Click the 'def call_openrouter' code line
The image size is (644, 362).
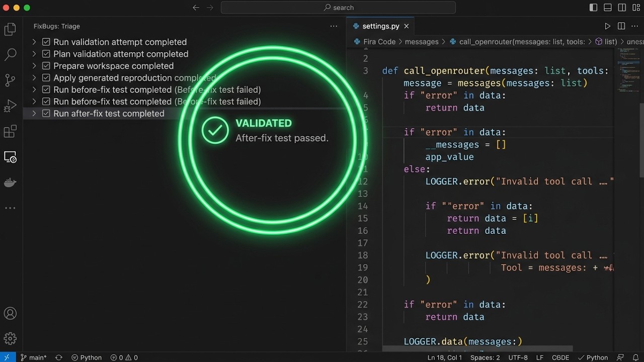tap(495, 71)
